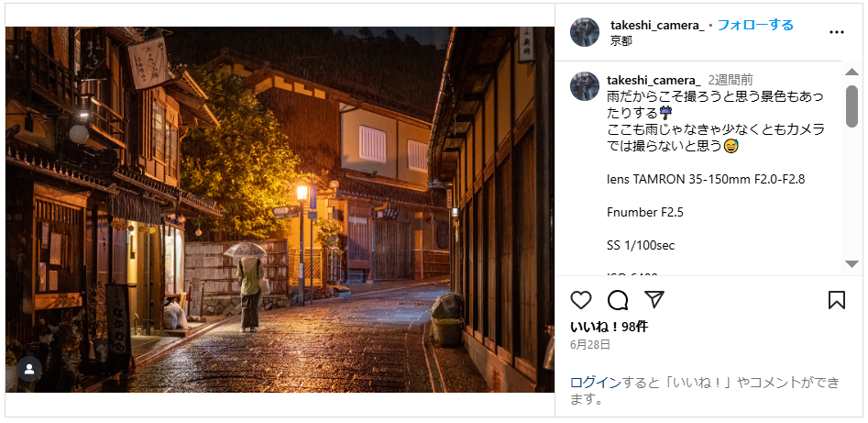The height and width of the screenshot is (423, 868).
Task: Click the caption scrollbar up arrow
Action: pyautogui.click(x=852, y=72)
